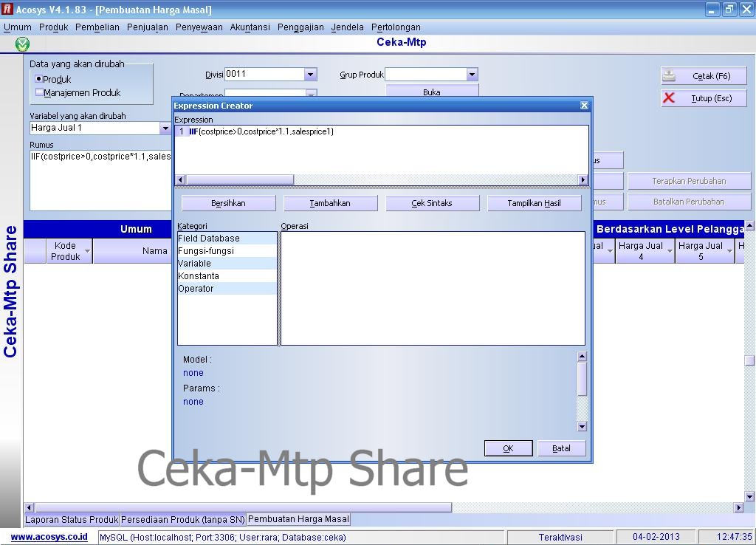Click the Operasi list box
The height and width of the screenshot is (545, 756).
point(433,289)
